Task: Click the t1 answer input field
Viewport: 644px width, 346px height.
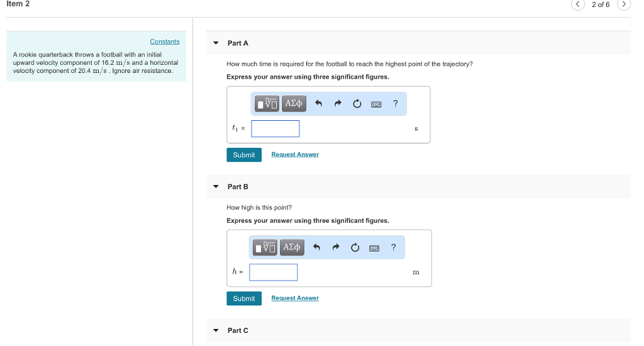Action: coord(275,129)
